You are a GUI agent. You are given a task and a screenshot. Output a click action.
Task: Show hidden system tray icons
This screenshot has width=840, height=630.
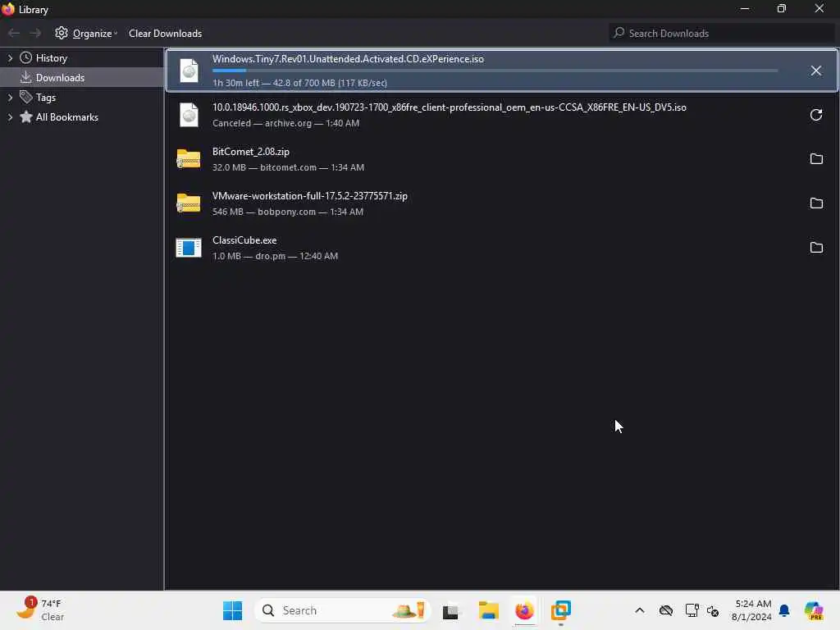pos(640,610)
